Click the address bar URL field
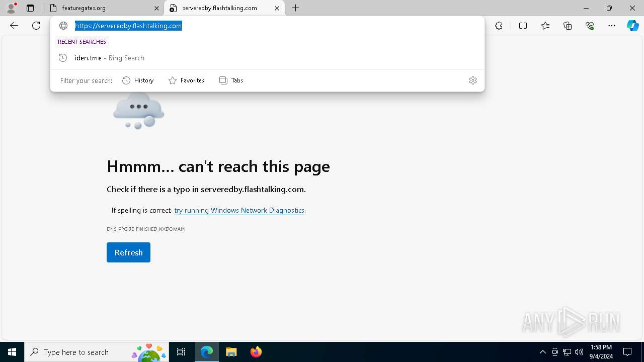644x362 pixels. click(267, 26)
